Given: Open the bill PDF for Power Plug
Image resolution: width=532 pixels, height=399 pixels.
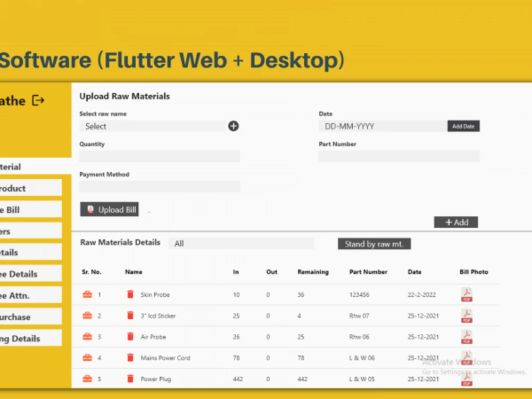Looking at the screenshot, I should tap(467, 379).
